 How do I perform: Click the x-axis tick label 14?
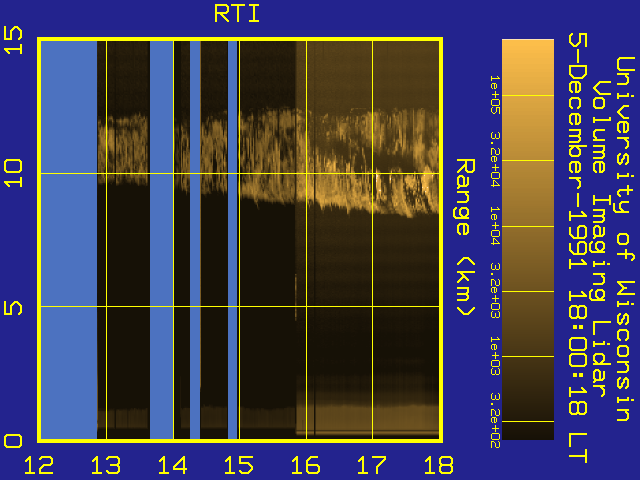click(x=172, y=465)
